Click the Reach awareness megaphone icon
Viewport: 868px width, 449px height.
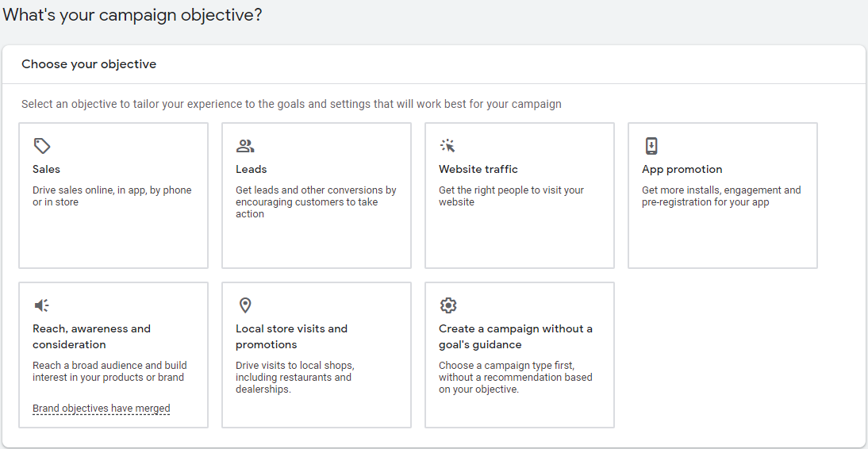[42, 305]
